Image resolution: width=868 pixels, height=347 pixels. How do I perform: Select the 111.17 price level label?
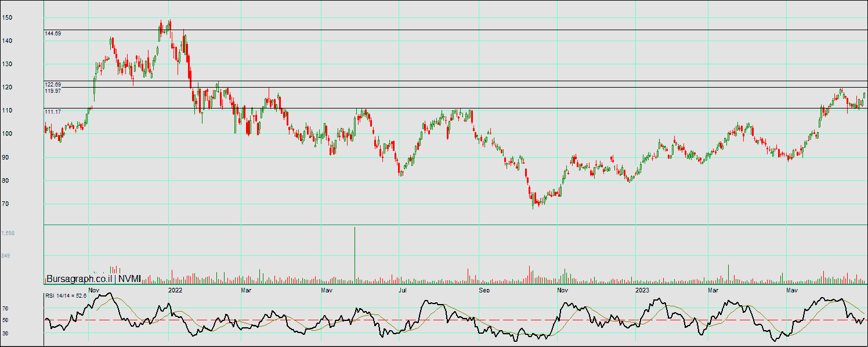pos(53,111)
